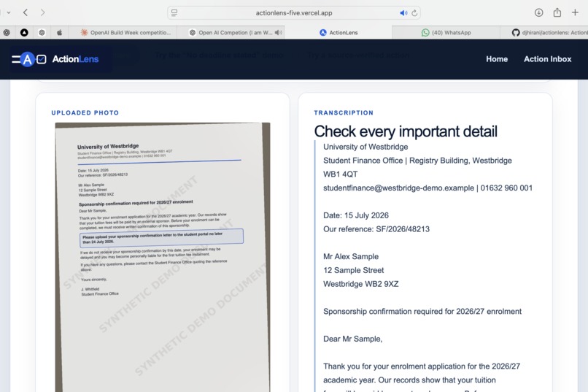Click the 'Check every important detail' heading
The height and width of the screenshot is (392, 588).
point(406,131)
